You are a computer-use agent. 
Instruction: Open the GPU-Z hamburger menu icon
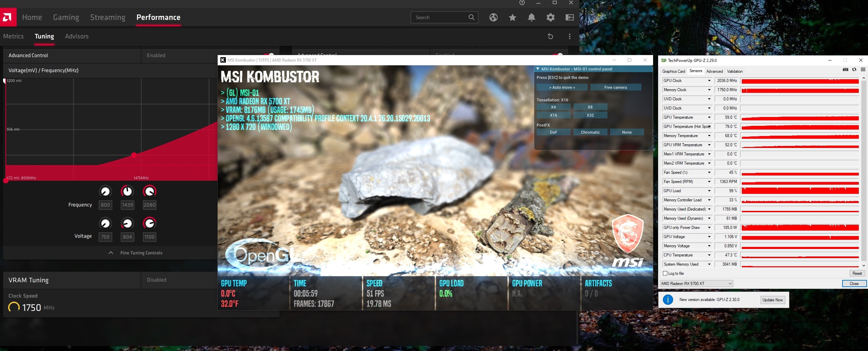tap(863, 69)
